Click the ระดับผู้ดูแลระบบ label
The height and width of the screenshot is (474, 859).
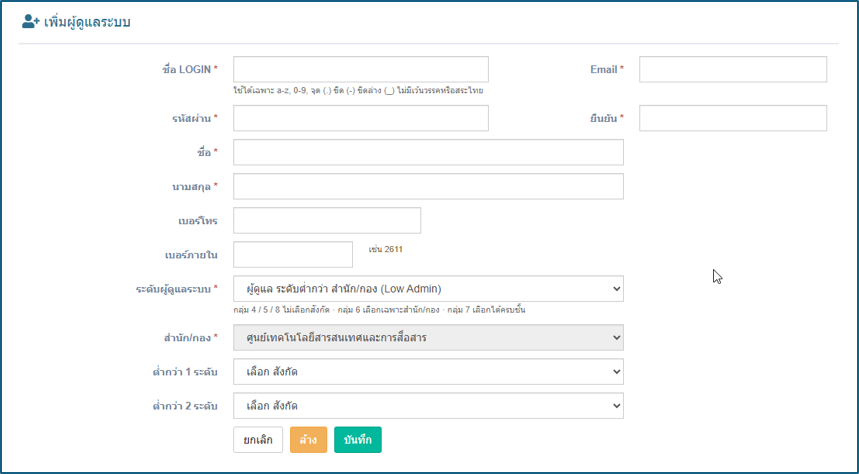(x=177, y=289)
